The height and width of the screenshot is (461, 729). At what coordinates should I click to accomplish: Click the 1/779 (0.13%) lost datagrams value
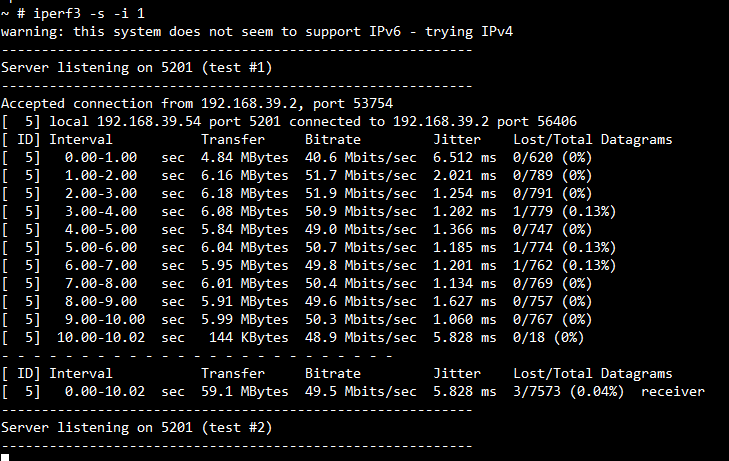pyautogui.click(x=564, y=211)
